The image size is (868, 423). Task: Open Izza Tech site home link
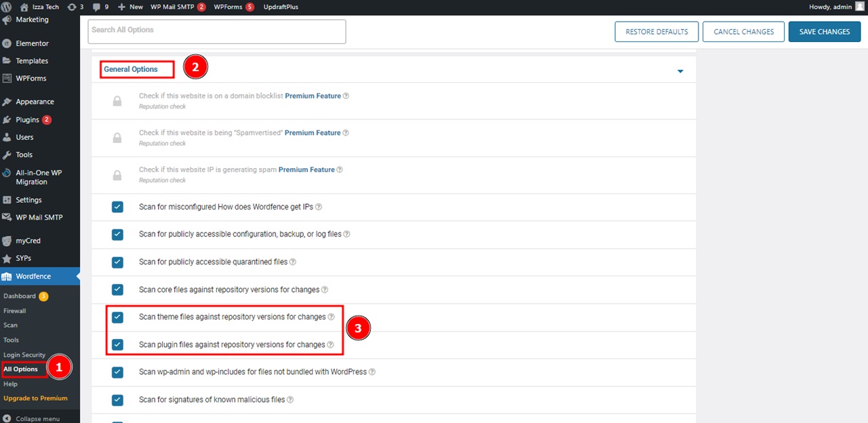(39, 7)
